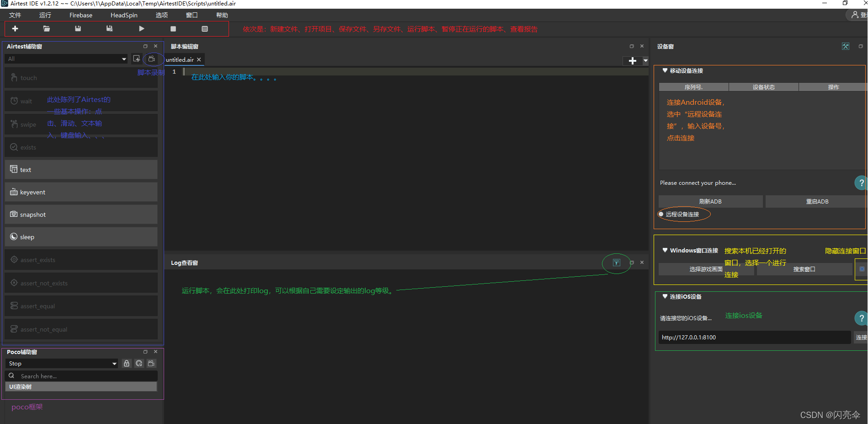The height and width of the screenshot is (424, 868).
Task: Open the 帮助 menu
Action: click(x=222, y=15)
